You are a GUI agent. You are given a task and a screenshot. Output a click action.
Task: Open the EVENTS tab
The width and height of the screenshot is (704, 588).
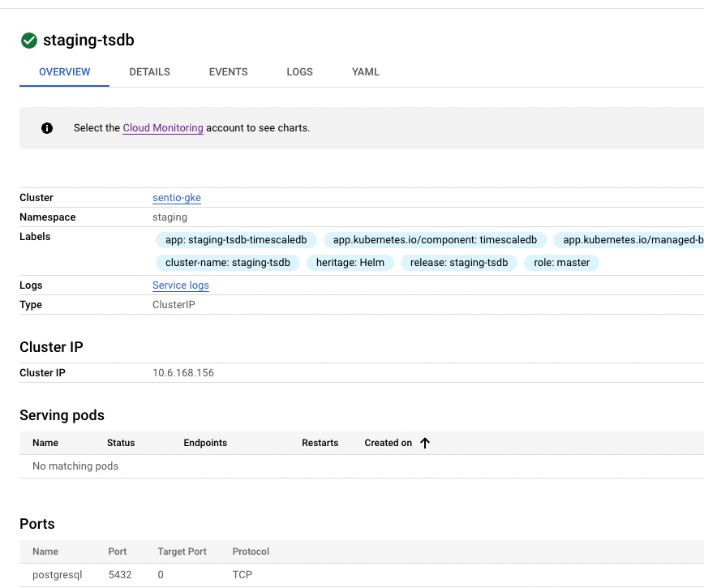228,71
